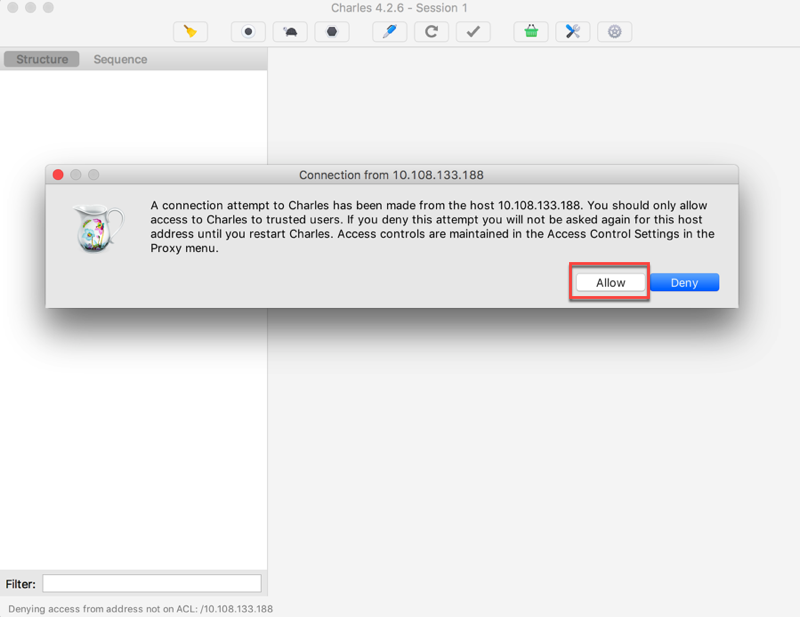Switch to the Structure tab
Viewport: 800px width, 617px height.
(x=42, y=59)
